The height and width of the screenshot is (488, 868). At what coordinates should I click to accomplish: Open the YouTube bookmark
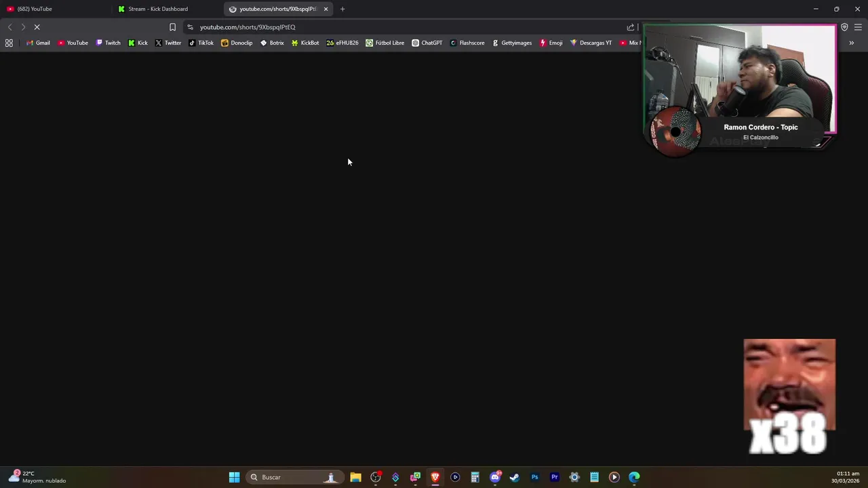coord(73,43)
